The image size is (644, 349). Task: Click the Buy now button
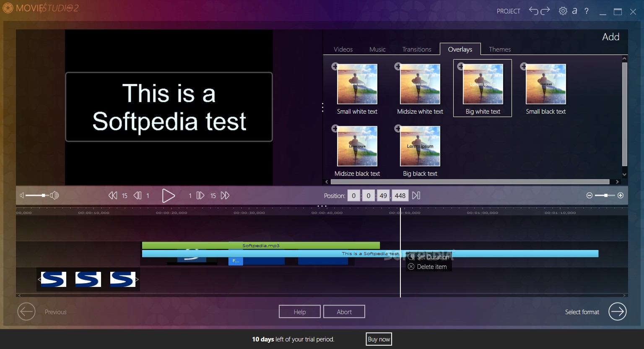379,339
